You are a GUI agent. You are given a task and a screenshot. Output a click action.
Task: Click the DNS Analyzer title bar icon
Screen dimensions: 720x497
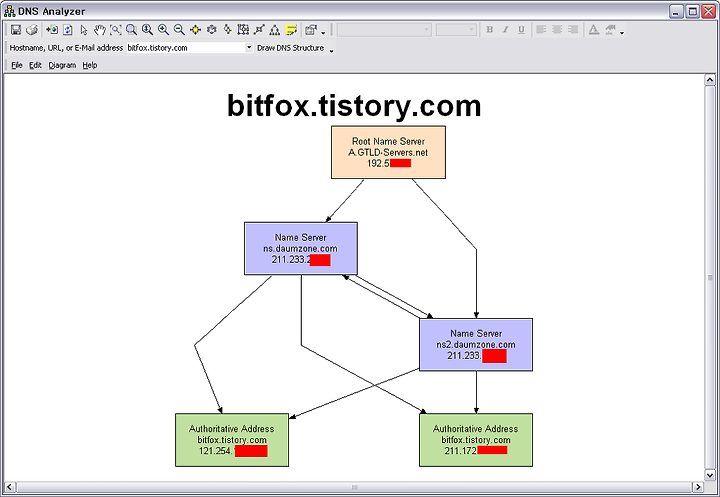point(9,11)
